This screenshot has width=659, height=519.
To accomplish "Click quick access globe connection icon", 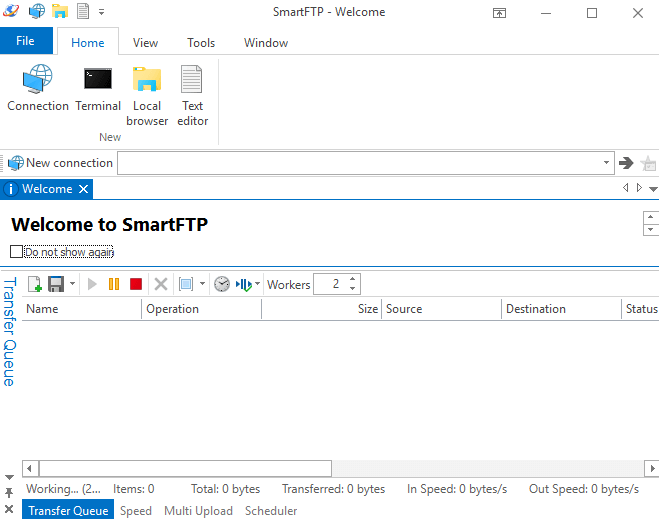I will point(37,11).
